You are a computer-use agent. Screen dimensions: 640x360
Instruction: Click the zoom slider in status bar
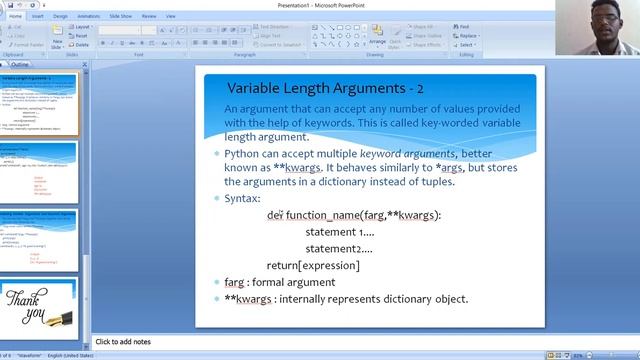(x=612, y=356)
